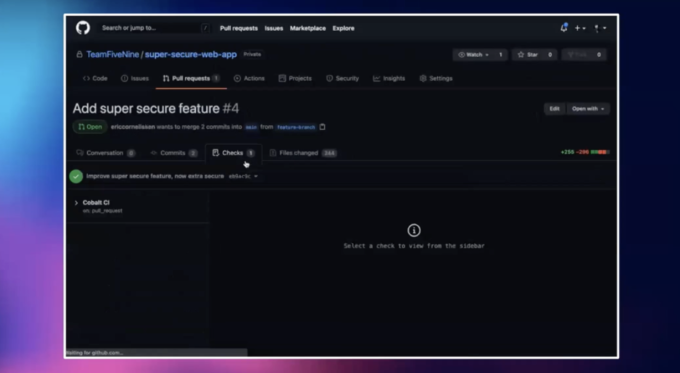Go to Marketplace

[307, 28]
